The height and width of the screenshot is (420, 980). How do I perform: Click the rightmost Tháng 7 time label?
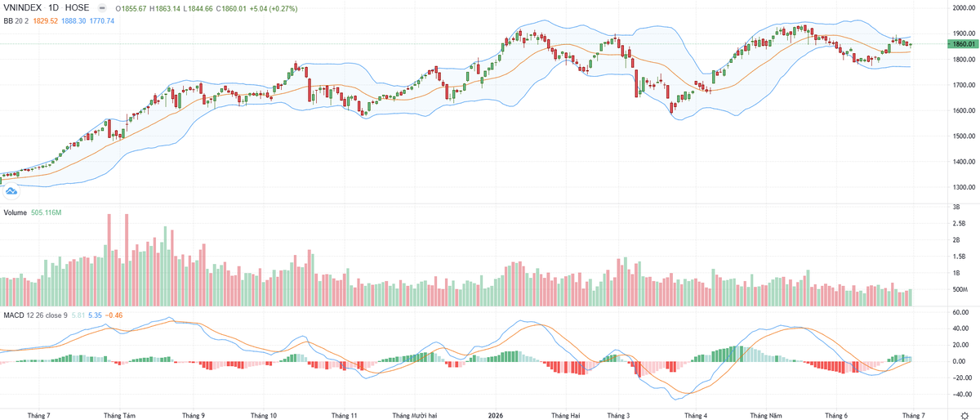click(912, 415)
